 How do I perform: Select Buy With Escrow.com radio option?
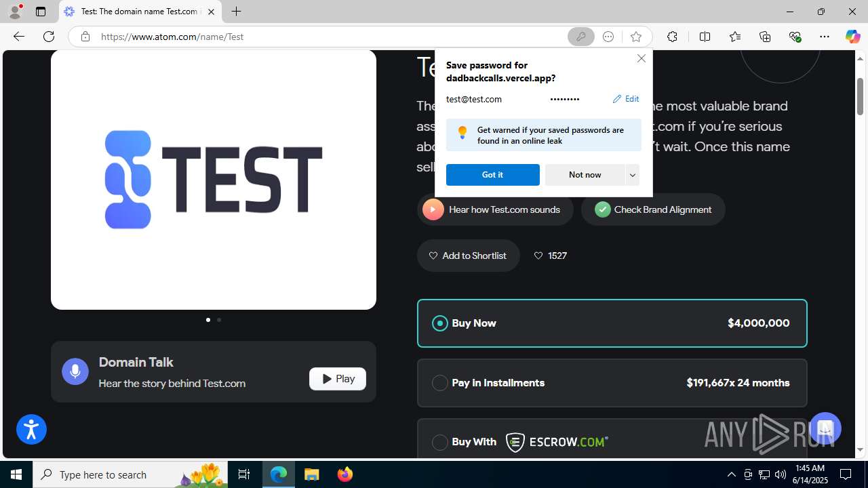coord(440,442)
